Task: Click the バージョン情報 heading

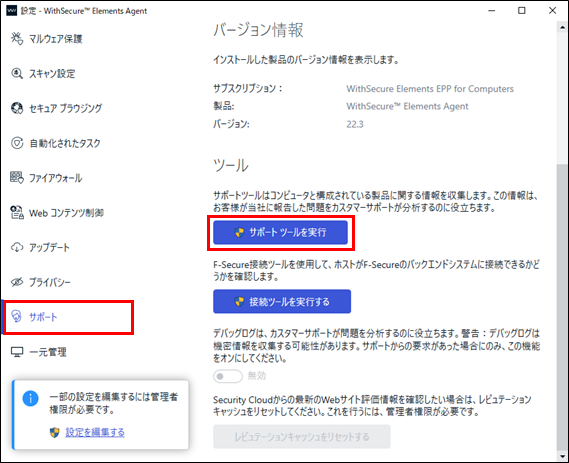Action: point(258,30)
